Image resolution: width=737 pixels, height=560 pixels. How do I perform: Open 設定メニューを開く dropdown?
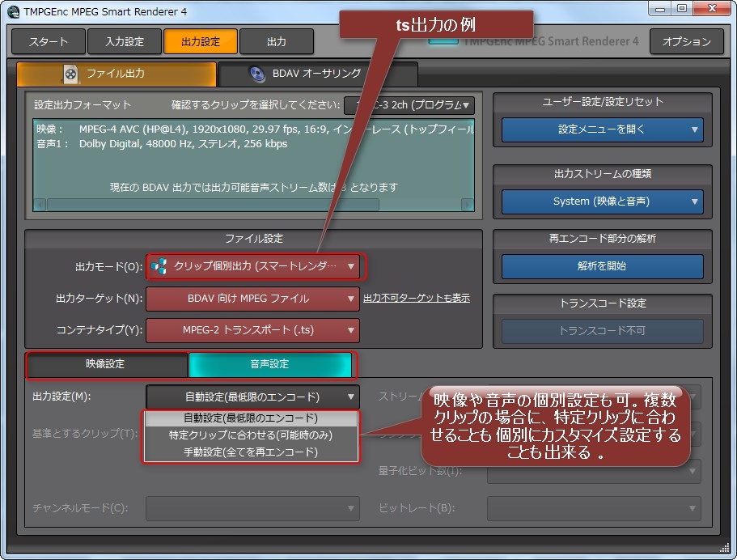tap(602, 129)
